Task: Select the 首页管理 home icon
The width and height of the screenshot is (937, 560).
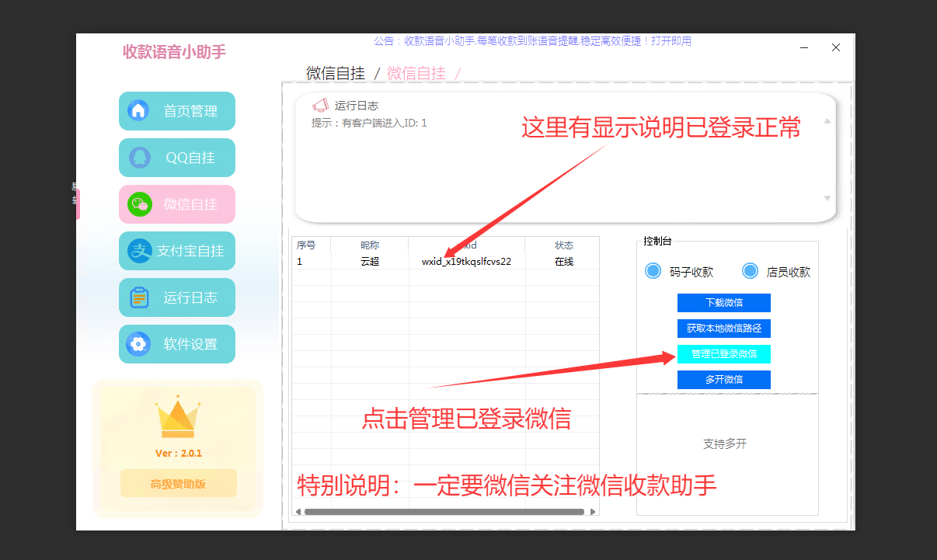Action: coord(140,110)
